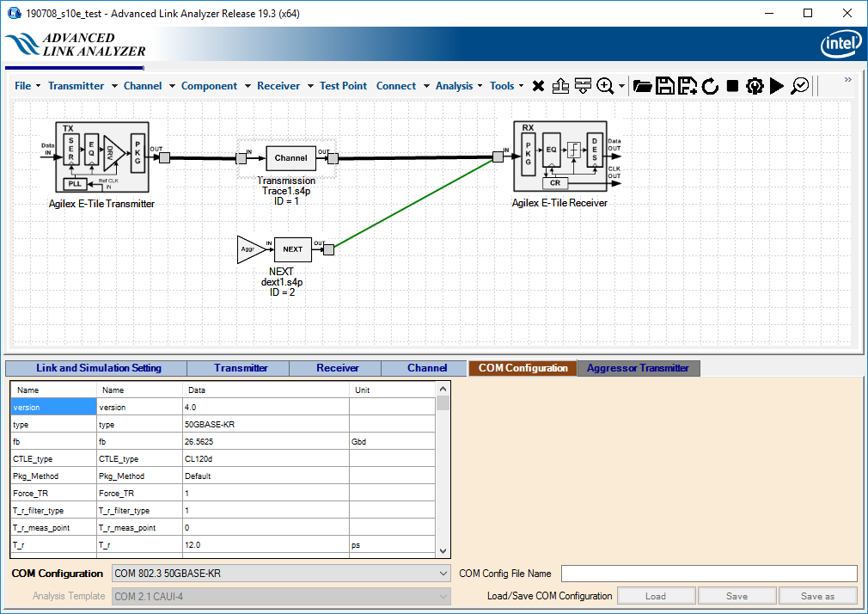Expand the zoom tool dropdown arrow
This screenshot has height=614, width=868.
(621, 87)
